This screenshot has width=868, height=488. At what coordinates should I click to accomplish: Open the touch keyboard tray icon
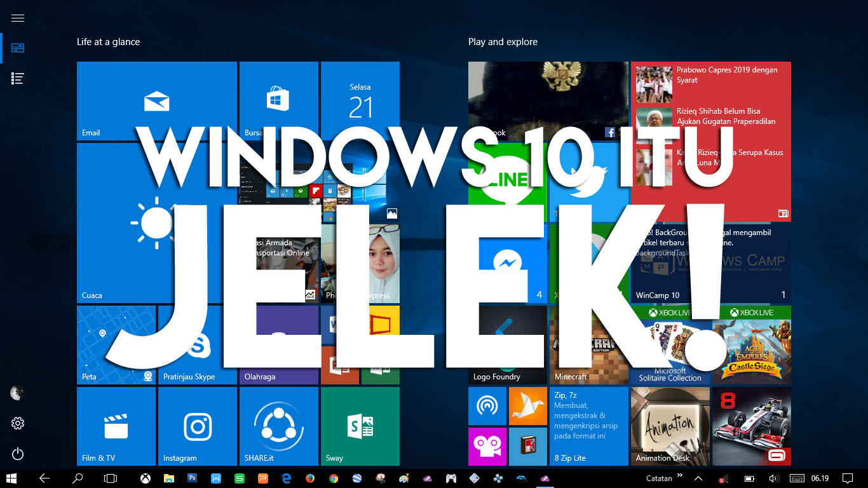[797, 478]
